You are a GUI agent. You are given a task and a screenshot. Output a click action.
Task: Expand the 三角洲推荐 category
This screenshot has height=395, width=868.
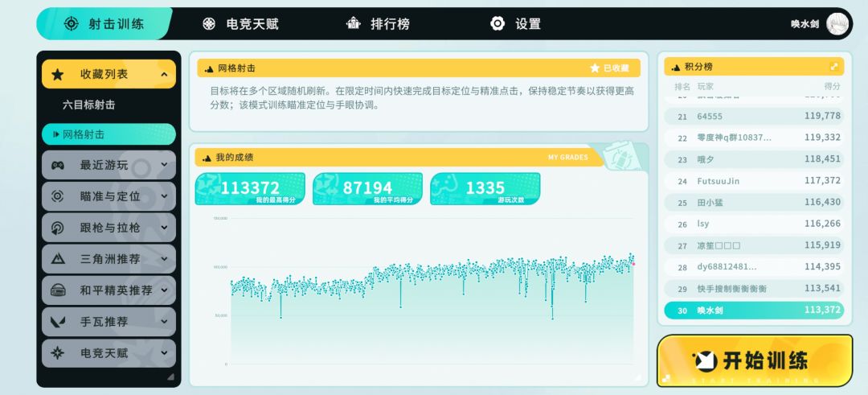[x=165, y=259]
